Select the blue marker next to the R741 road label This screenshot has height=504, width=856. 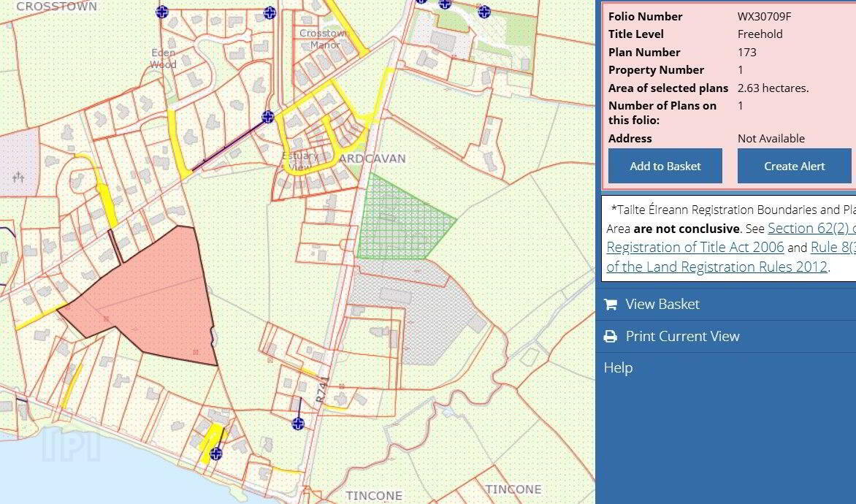[298, 423]
